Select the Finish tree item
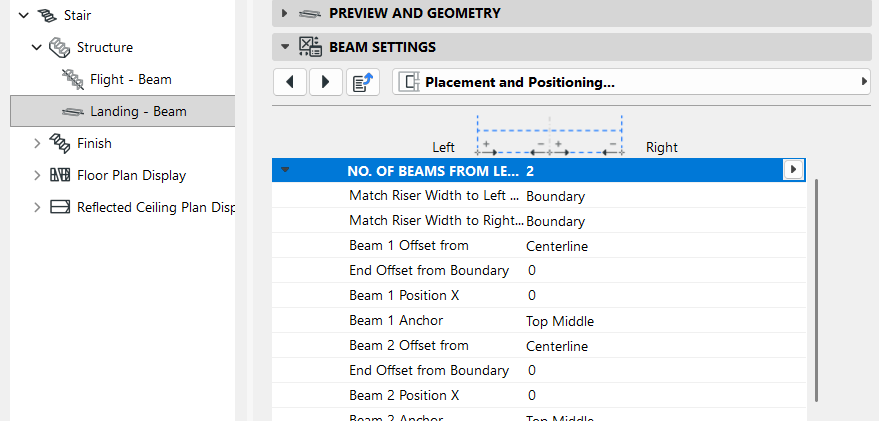Screen dimensions: 879x421 coord(94,144)
